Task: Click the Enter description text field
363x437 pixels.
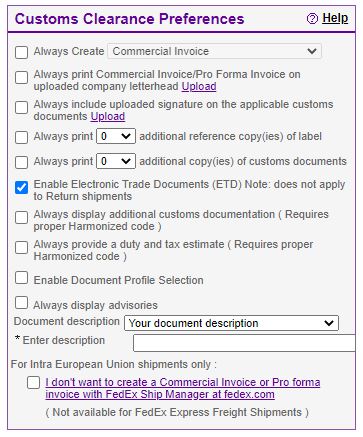Action: [244, 343]
